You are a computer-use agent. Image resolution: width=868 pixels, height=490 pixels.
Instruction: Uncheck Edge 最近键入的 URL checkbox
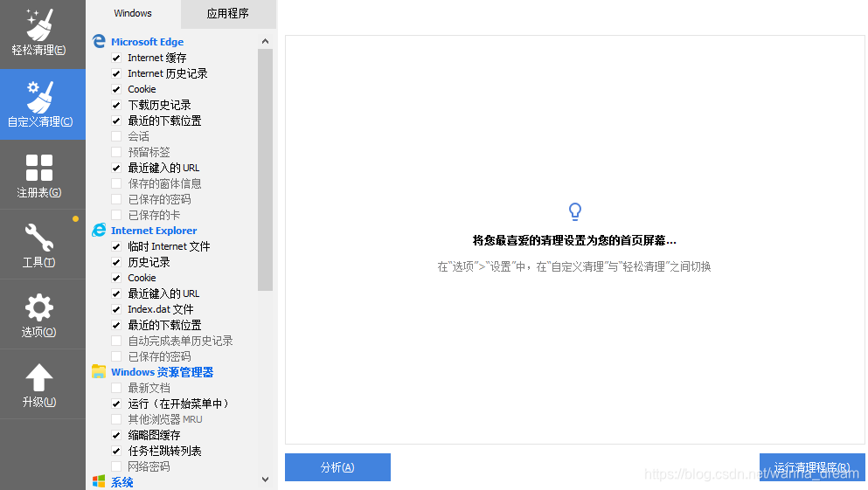coord(116,168)
